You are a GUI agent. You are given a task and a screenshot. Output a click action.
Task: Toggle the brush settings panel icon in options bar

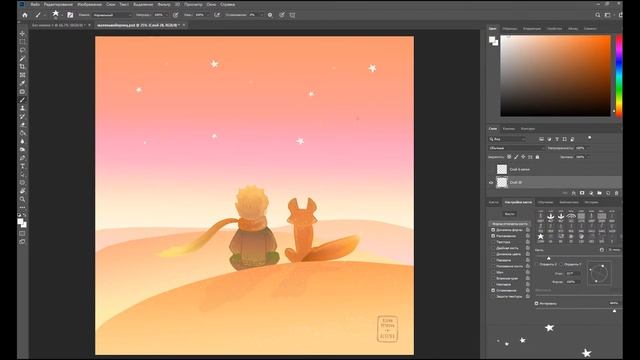(x=70, y=15)
